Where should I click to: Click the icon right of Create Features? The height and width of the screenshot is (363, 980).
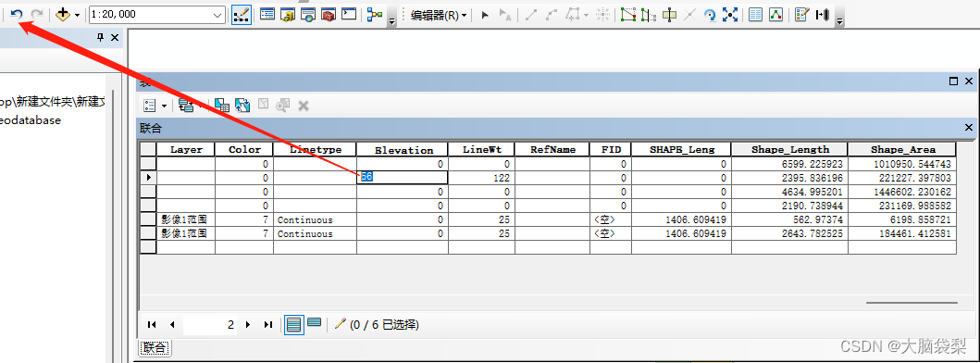pyautogui.click(x=823, y=15)
